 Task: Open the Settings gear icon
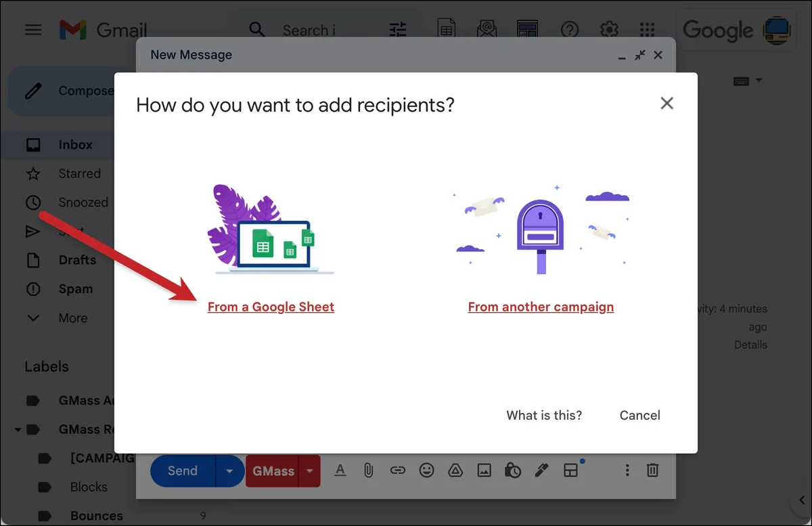pyautogui.click(x=610, y=30)
